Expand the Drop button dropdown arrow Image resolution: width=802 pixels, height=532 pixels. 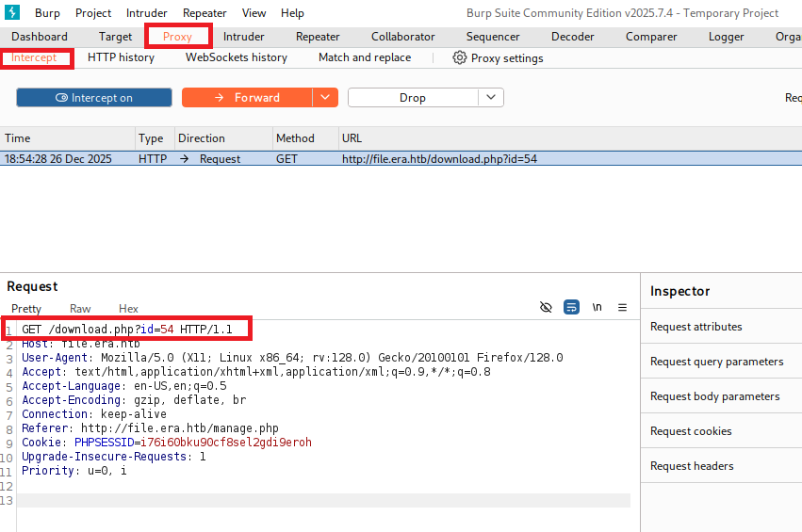pyautogui.click(x=491, y=98)
